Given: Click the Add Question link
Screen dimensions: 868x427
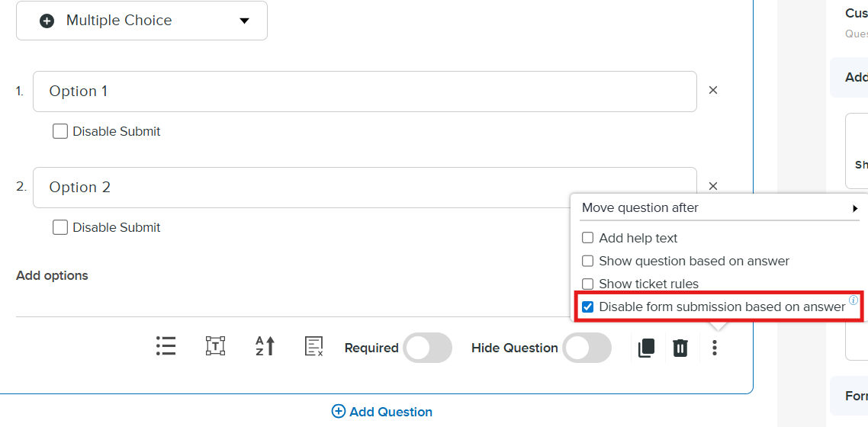Looking at the screenshot, I should point(382,412).
